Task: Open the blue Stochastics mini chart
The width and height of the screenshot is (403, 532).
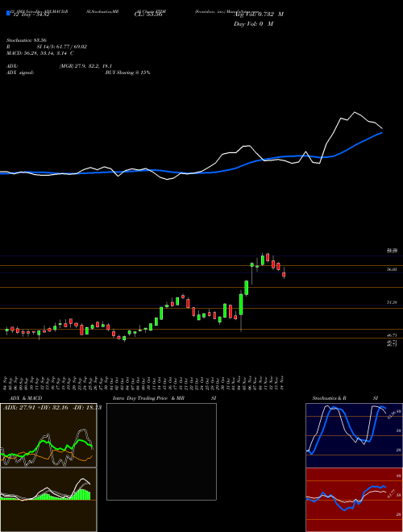Action: (354, 435)
